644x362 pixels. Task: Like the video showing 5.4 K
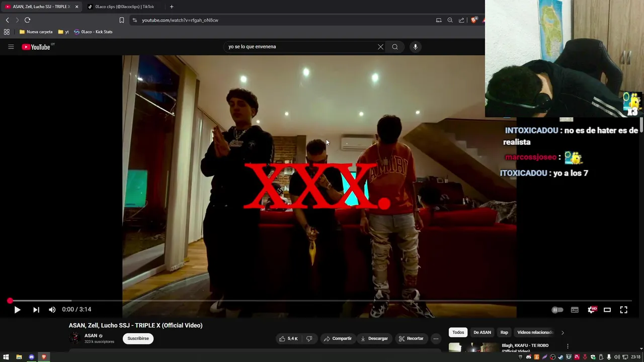coord(288,339)
